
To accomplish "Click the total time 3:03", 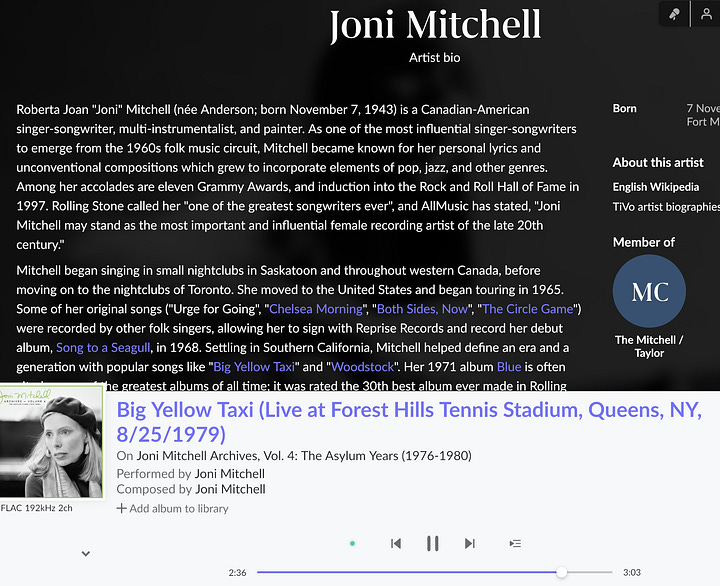I will pos(632,573).
